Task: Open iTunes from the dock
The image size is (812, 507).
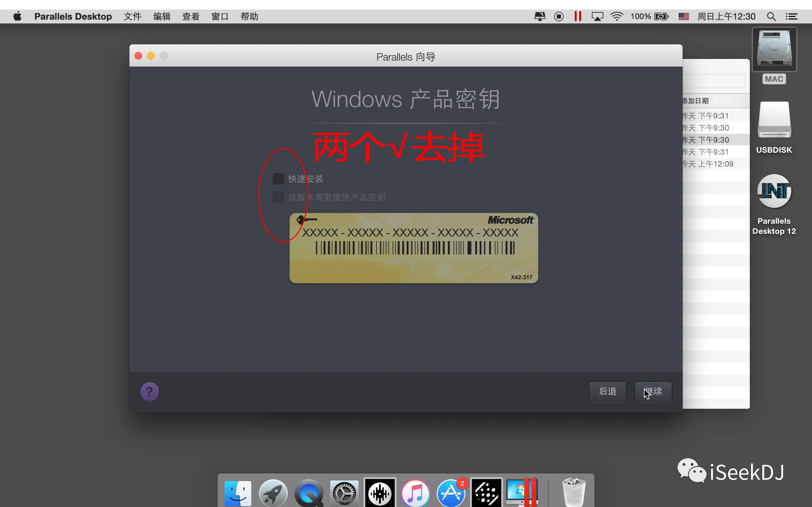Action: coord(416,493)
